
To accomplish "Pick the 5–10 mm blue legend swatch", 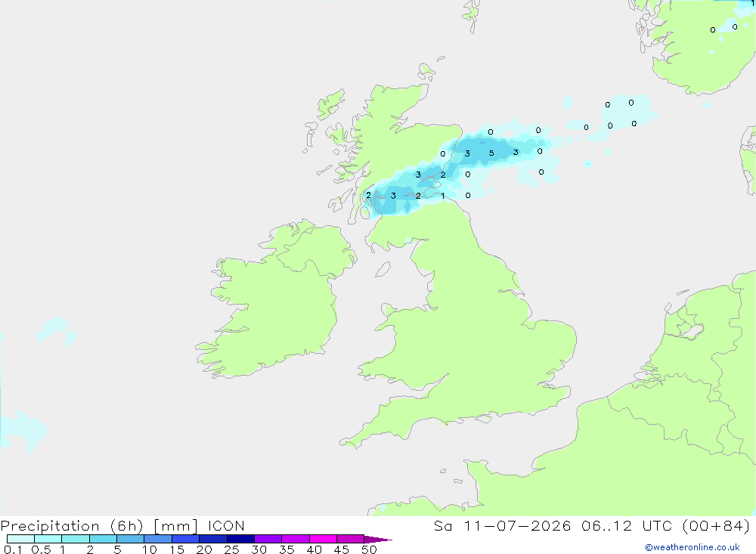I will click(131, 539).
